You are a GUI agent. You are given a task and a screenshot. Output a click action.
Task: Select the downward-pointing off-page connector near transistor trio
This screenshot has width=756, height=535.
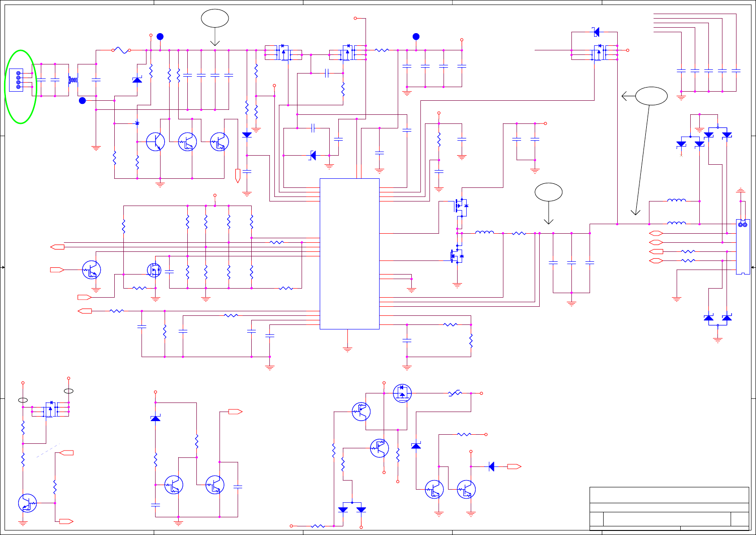238,176
